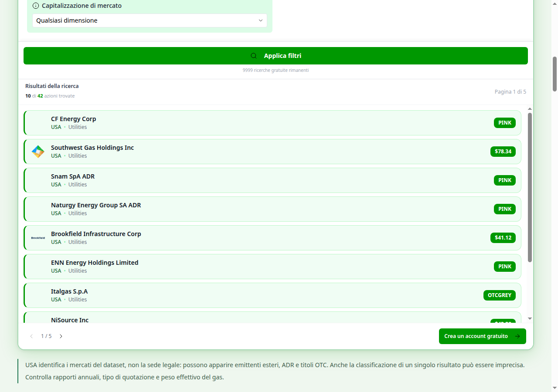Open Brookfield Infrastructure Corp result
Viewport: 558px width, 392px height.
pos(272,238)
